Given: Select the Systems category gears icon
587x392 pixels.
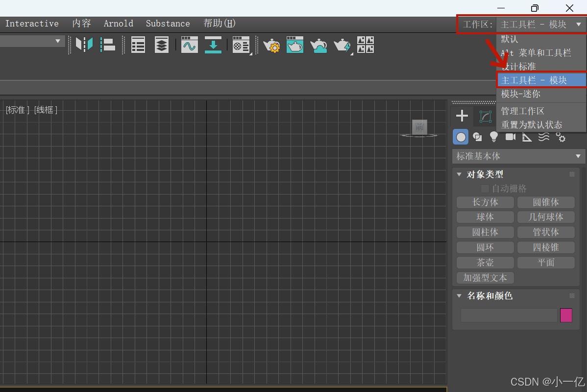Looking at the screenshot, I should point(561,137).
